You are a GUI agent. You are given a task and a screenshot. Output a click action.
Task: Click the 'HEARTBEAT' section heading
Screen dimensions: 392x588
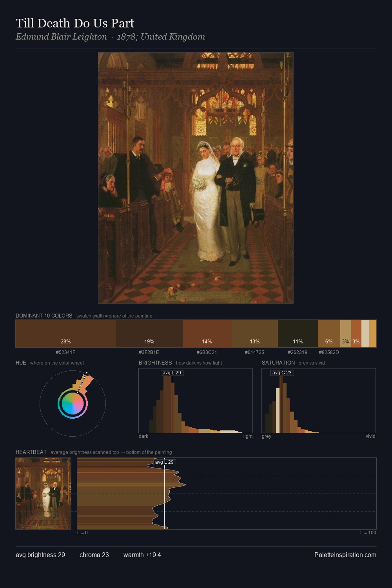point(31,452)
